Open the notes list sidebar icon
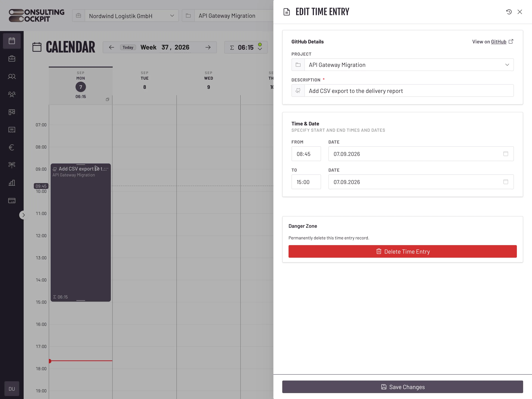This screenshot has width=532, height=399. (12, 130)
